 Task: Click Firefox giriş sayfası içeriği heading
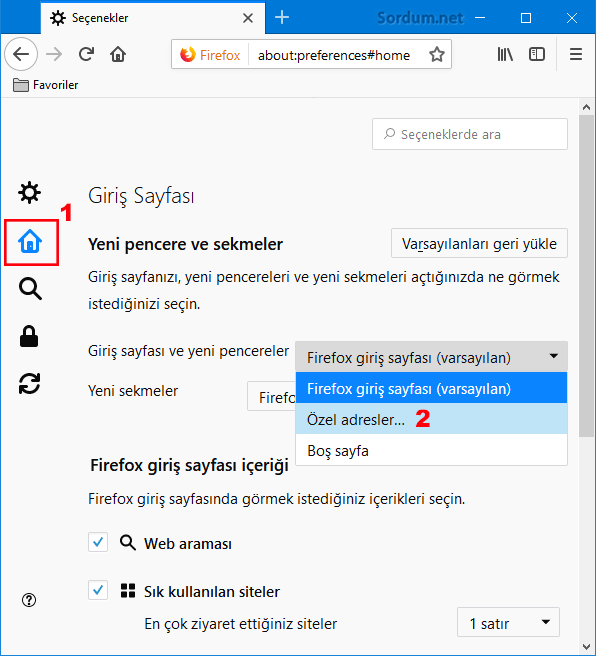[x=189, y=465]
